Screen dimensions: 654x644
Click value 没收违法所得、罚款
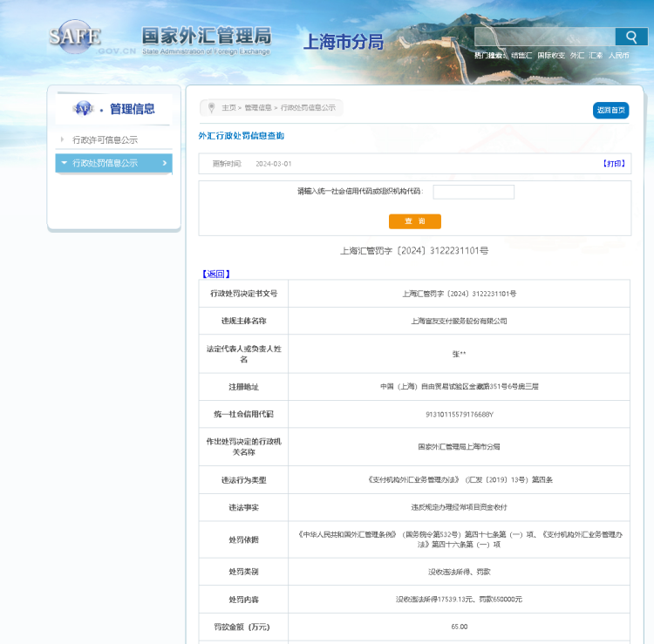(459, 572)
